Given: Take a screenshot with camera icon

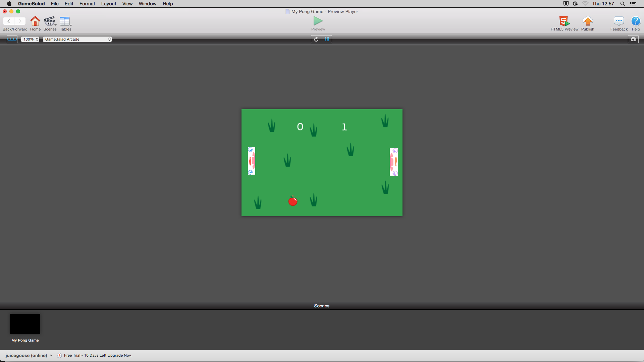Looking at the screenshot, I should pos(633,39).
